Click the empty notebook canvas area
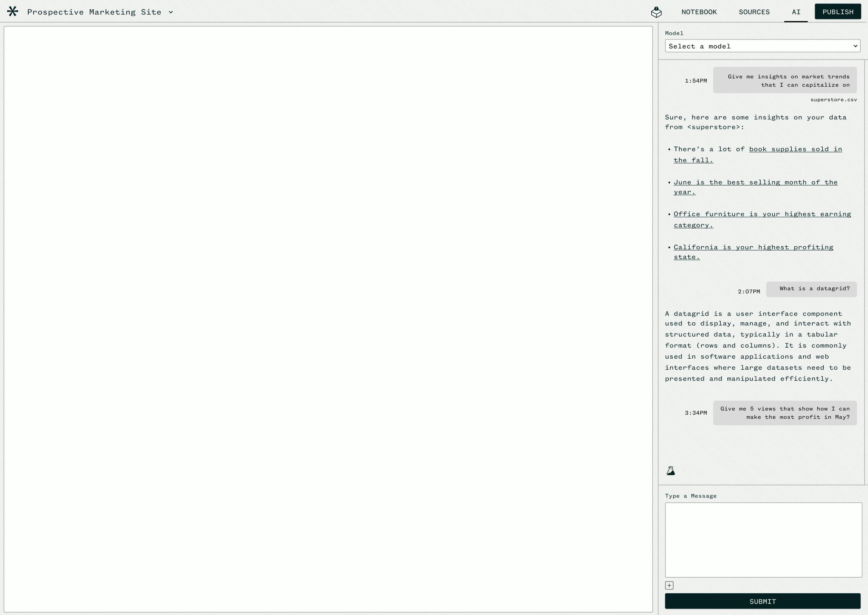The image size is (868, 615). tap(328, 319)
